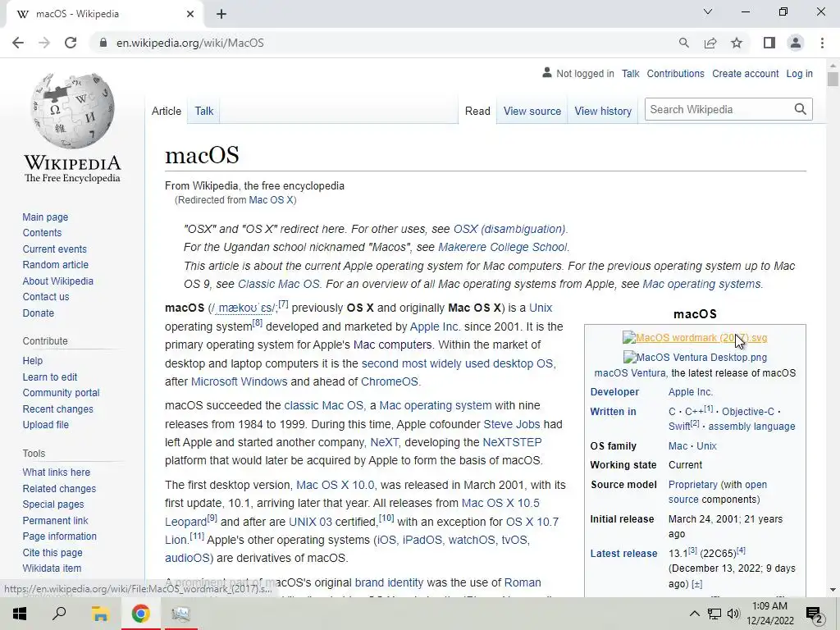Click the Not logged in user icon

(547, 73)
